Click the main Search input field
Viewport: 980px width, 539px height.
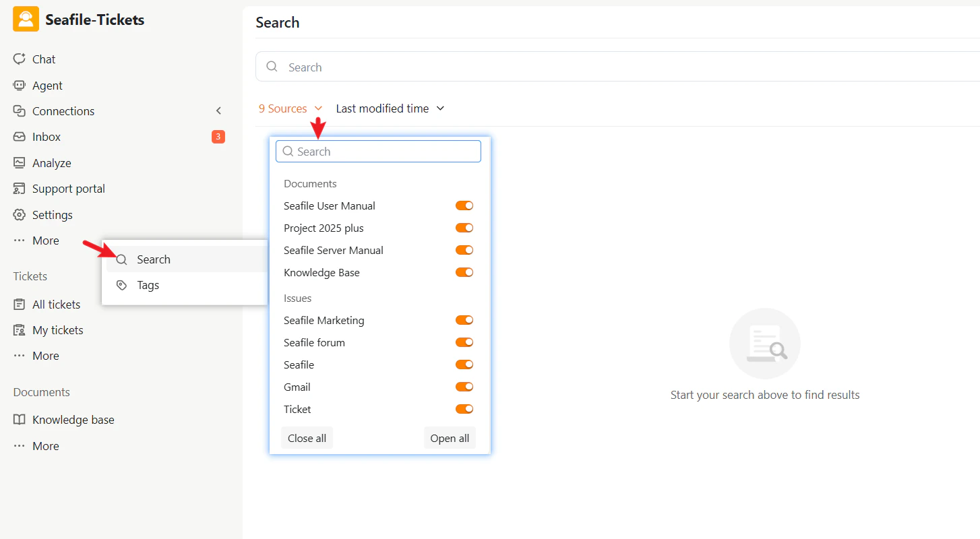(x=617, y=67)
